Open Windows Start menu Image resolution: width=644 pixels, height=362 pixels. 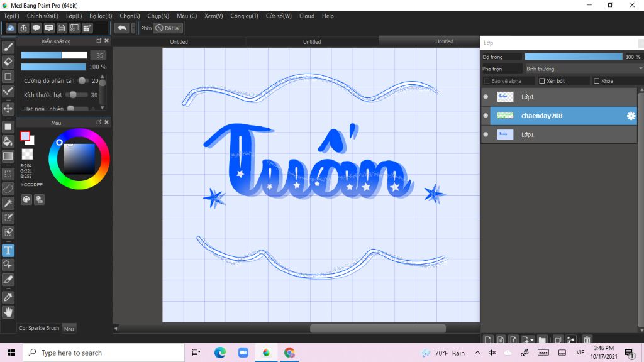tap(11, 353)
